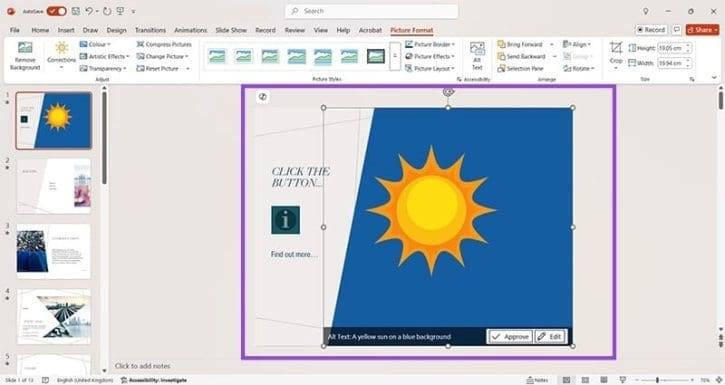This screenshot has height=385, width=725.
Task: Select slide 3 thumbnail in panel
Action: tap(54, 251)
